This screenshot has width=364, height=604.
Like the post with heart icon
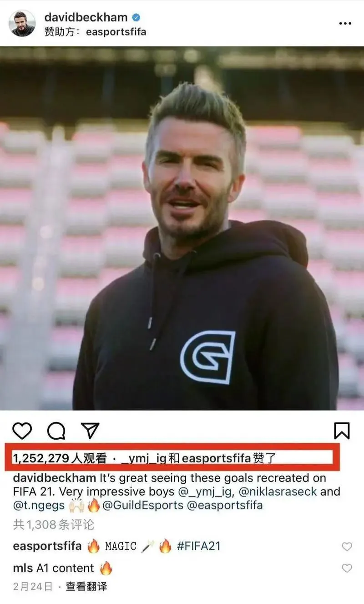[x=22, y=430]
